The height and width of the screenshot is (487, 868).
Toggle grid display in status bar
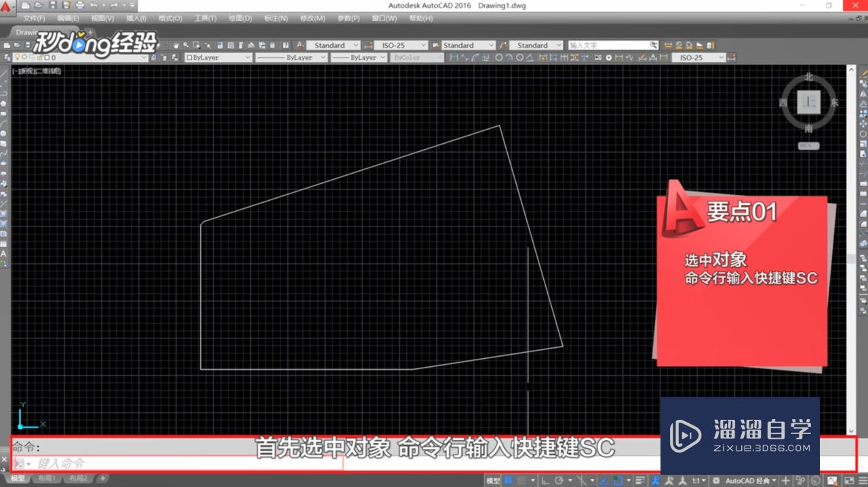coord(508,480)
